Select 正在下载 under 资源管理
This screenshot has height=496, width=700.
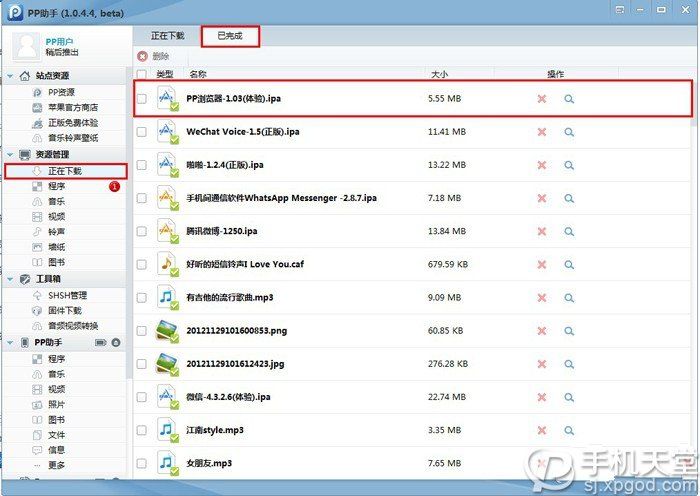coord(66,171)
